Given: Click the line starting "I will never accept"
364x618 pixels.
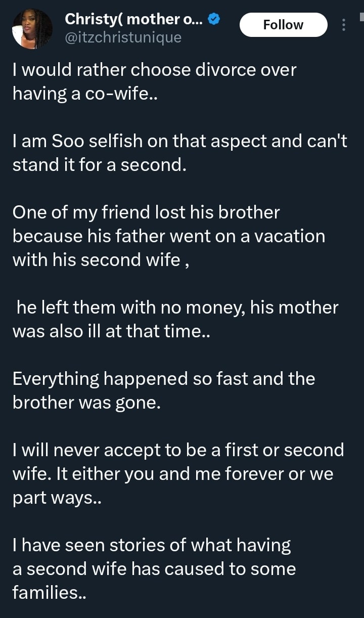Looking at the screenshot, I should 178,450.
